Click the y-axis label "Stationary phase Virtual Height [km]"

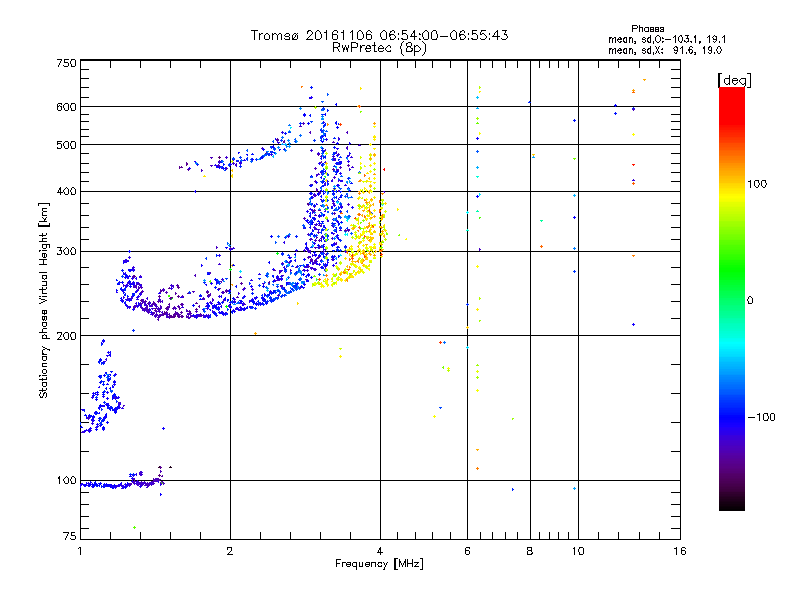[44, 300]
